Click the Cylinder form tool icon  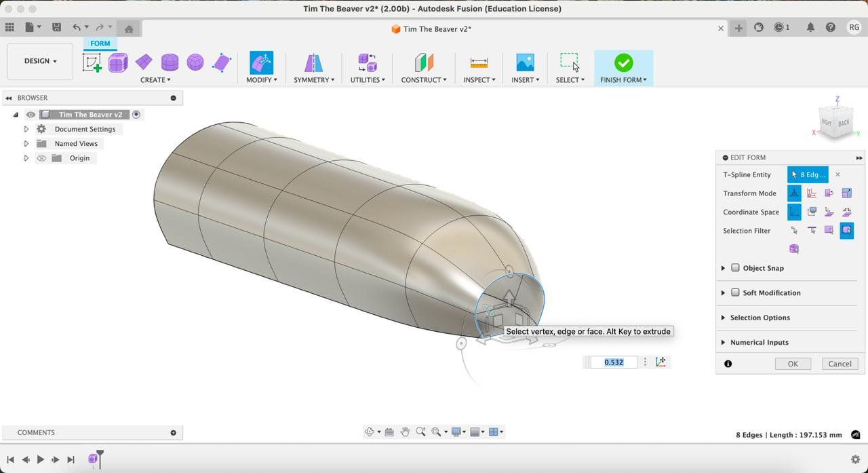tap(170, 63)
